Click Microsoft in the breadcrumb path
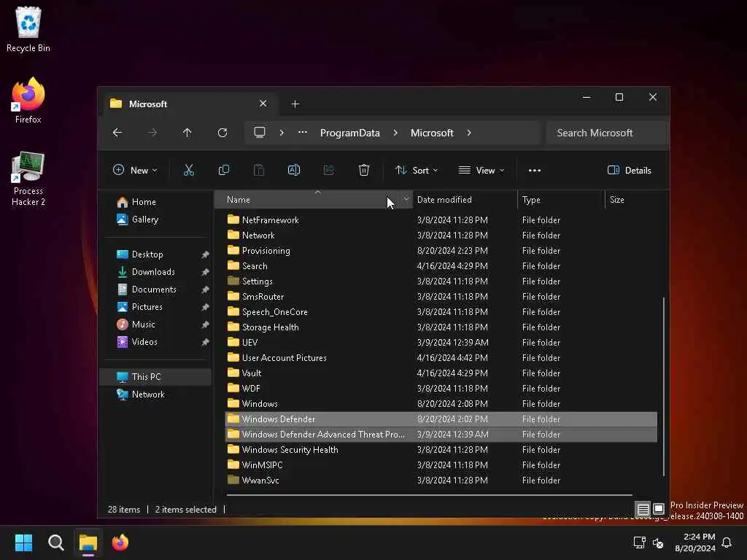The width and height of the screenshot is (747, 560). tap(432, 133)
